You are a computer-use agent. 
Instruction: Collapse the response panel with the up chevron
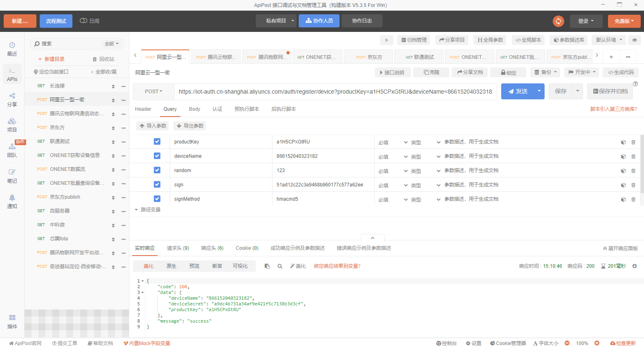tap(373, 238)
